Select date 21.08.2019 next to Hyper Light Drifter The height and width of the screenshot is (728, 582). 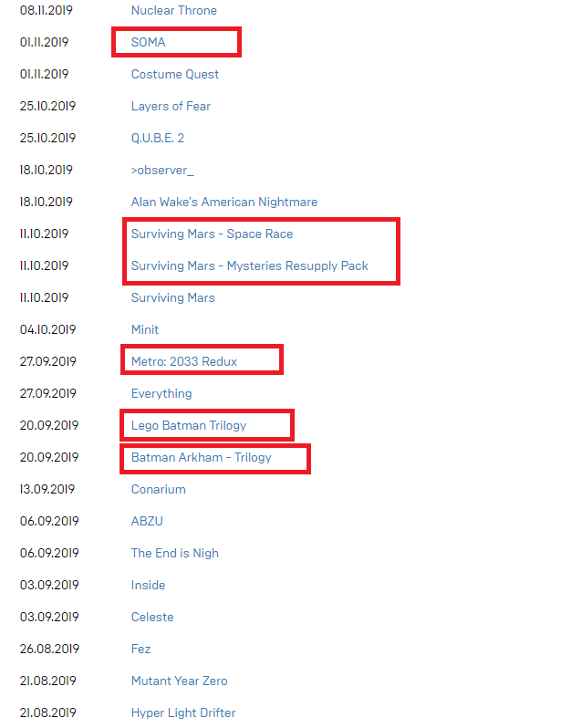(x=47, y=712)
